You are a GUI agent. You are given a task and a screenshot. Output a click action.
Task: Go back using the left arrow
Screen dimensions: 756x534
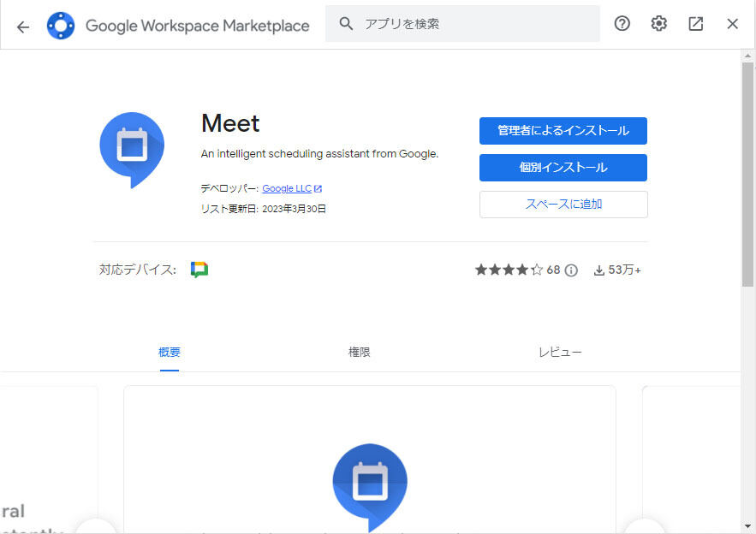click(x=22, y=27)
